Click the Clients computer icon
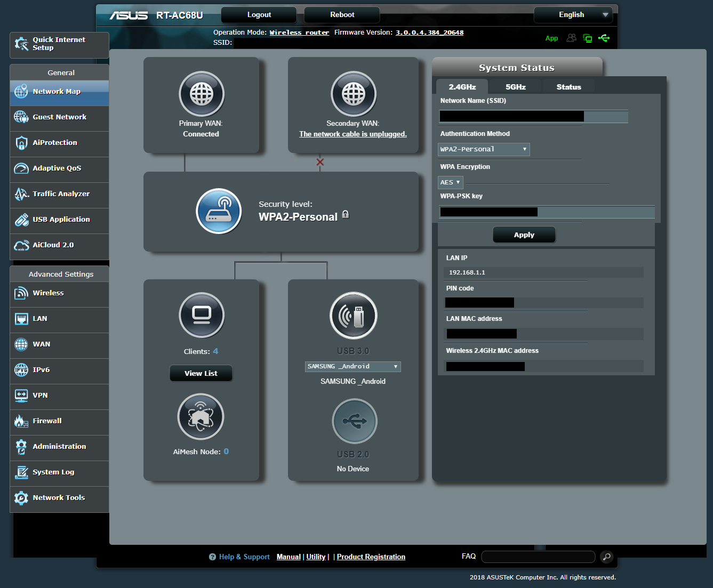The width and height of the screenshot is (713, 588). (202, 315)
